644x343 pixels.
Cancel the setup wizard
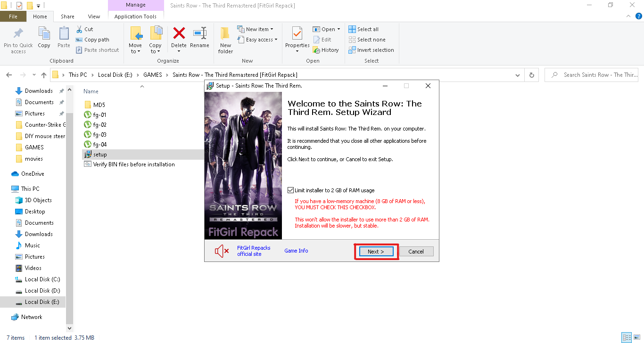point(416,252)
